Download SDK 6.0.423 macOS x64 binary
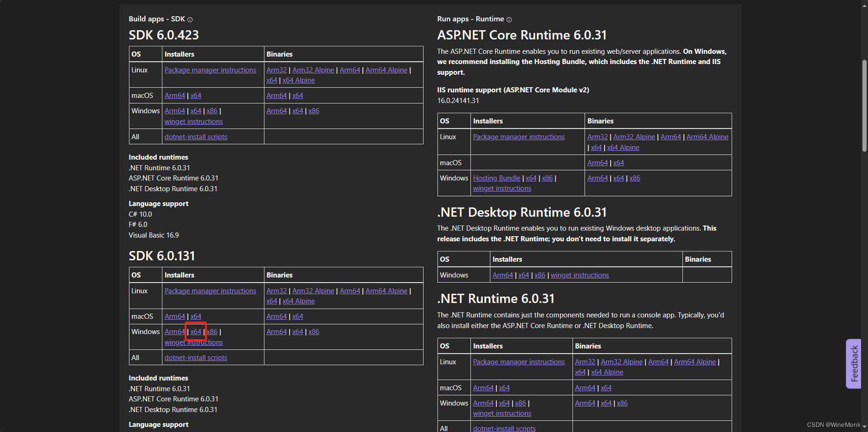The image size is (868, 432). click(298, 96)
